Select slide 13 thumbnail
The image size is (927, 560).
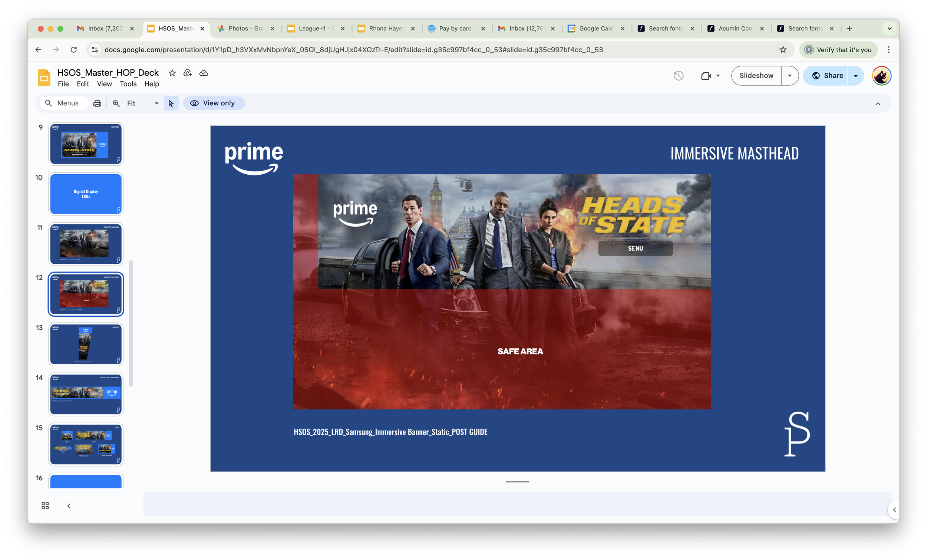[x=86, y=345]
